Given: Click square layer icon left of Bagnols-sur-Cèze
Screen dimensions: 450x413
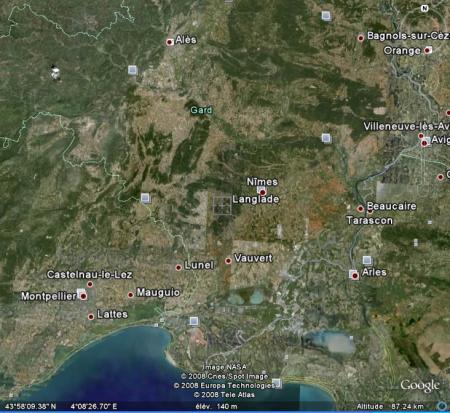Looking at the screenshot, I should point(326,15).
